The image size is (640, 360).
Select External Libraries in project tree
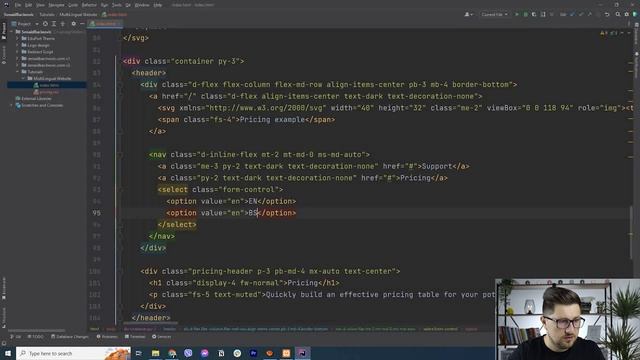(33, 99)
